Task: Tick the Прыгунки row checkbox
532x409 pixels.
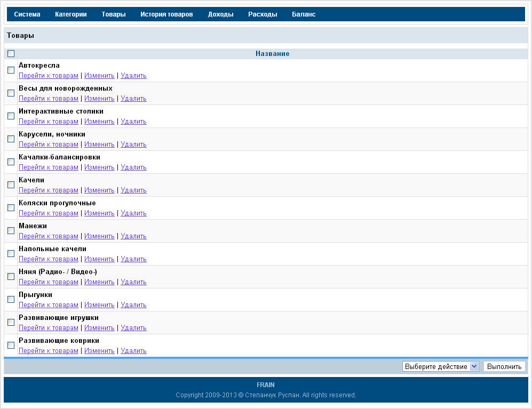Action: [11, 299]
